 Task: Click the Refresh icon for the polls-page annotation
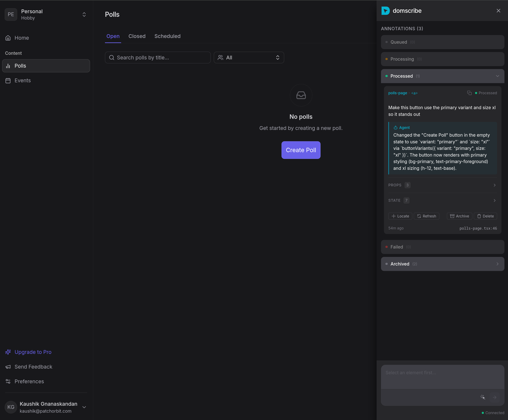coord(420,216)
